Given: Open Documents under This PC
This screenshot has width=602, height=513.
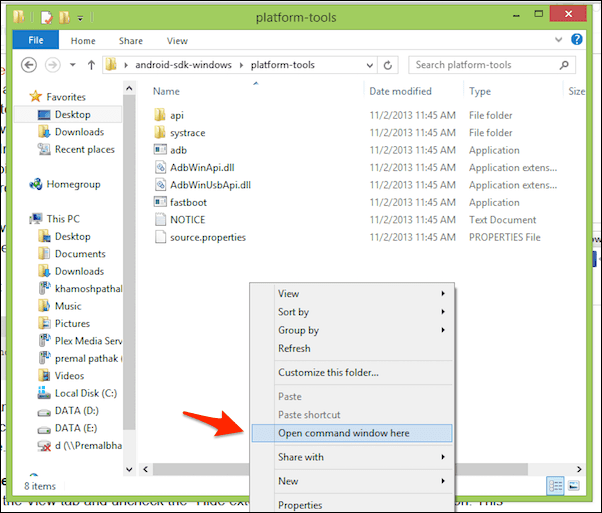Looking at the screenshot, I should (80, 254).
